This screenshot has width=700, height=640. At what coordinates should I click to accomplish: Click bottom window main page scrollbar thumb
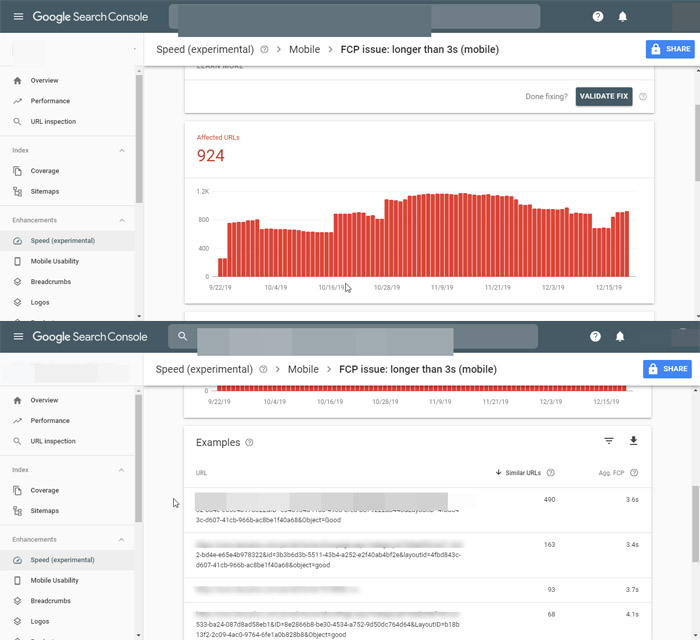(696, 524)
